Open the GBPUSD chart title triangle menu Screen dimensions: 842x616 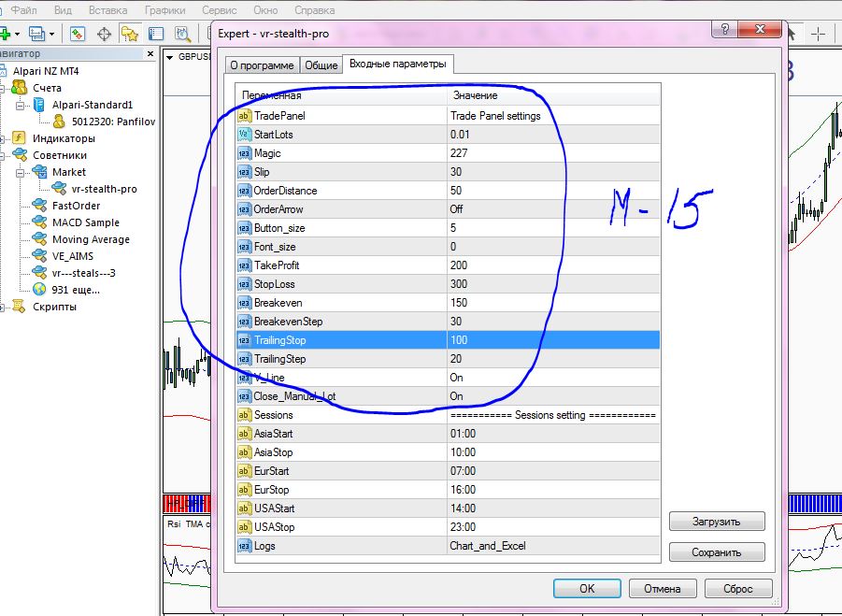coord(170,57)
